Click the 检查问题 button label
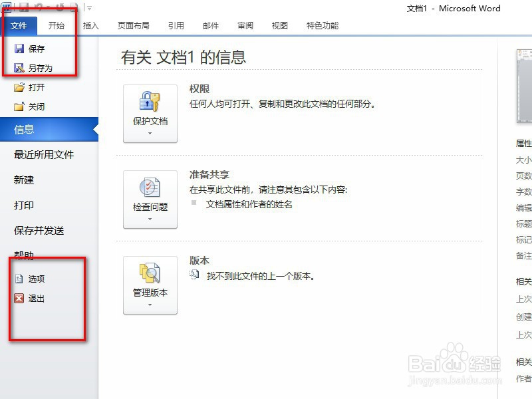This screenshot has width=532, height=399. tap(150, 207)
